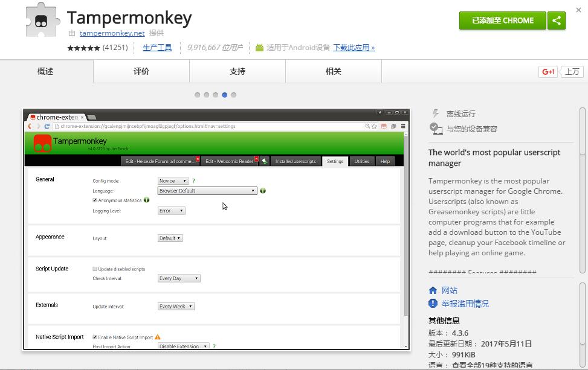Image resolution: width=588 pixels, height=370 pixels.
Task: Click the red Tampermonkey logo in the preview
Action: (42, 143)
